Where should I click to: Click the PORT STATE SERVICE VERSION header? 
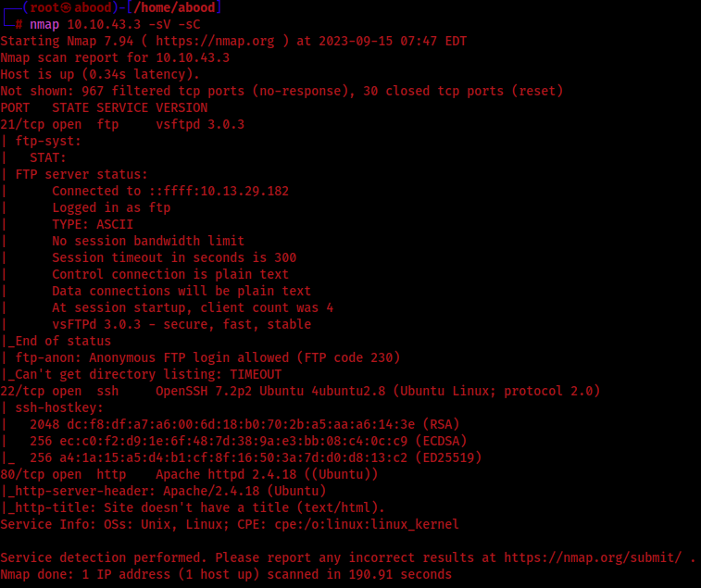coord(104,107)
